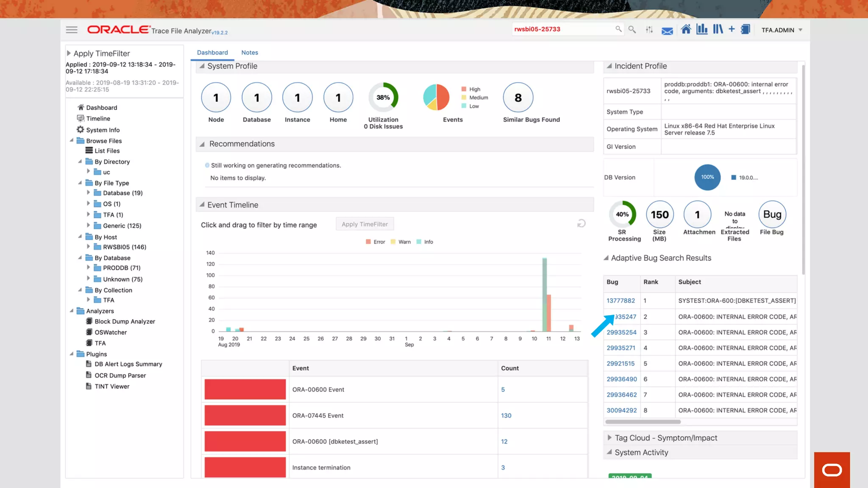Expand the Database (19) folder

click(89, 193)
